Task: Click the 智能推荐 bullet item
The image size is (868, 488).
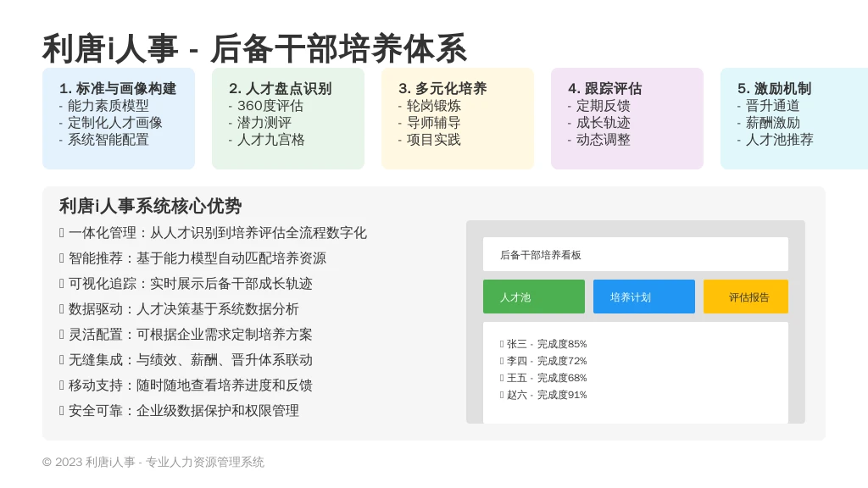Action: pyautogui.click(x=192, y=258)
